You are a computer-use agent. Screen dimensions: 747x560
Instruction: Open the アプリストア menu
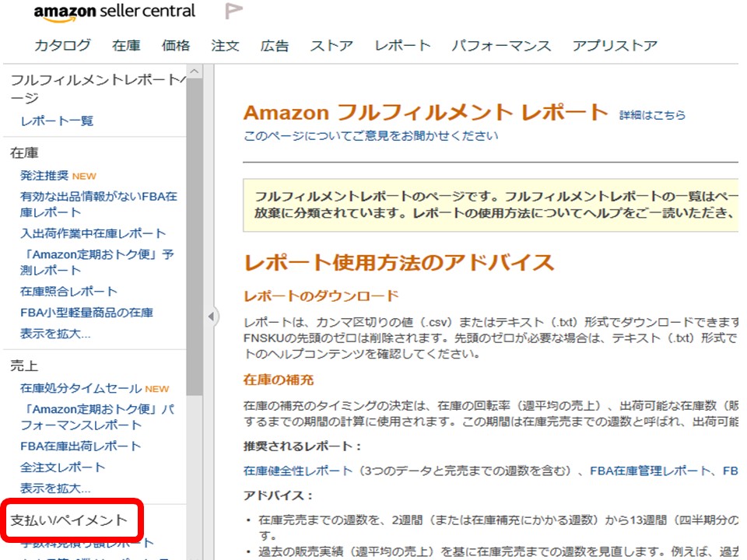(x=615, y=45)
